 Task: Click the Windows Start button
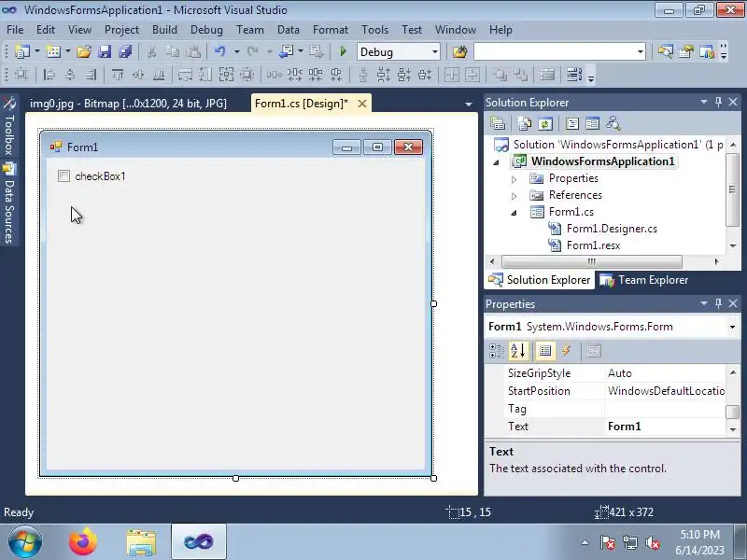(25, 542)
